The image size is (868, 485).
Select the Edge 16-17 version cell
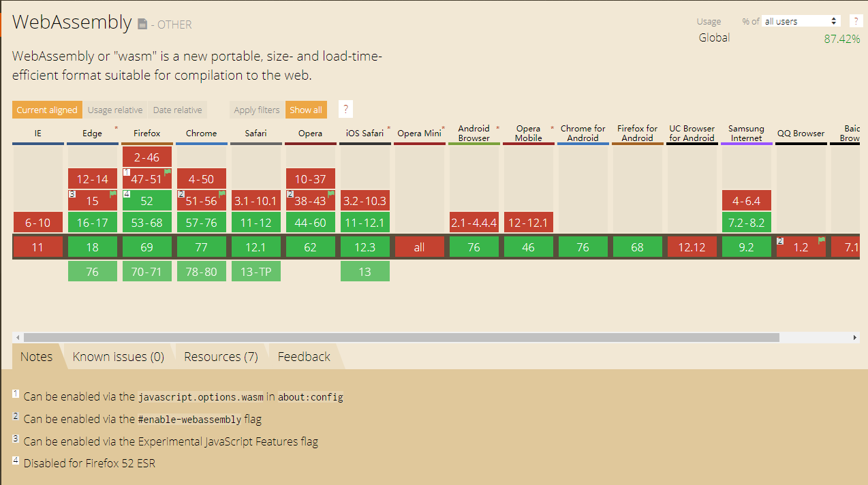coord(93,223)
